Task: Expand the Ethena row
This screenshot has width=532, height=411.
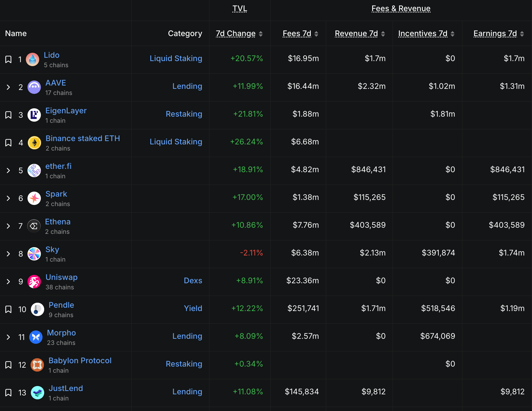Action: (8, 226)
